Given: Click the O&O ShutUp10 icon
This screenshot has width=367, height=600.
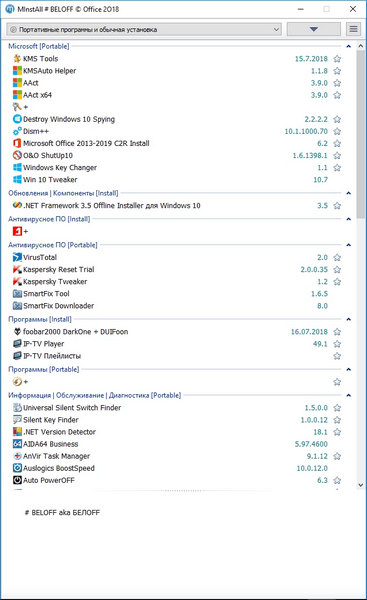Looking at the screenshot, I should click(17, 155).
